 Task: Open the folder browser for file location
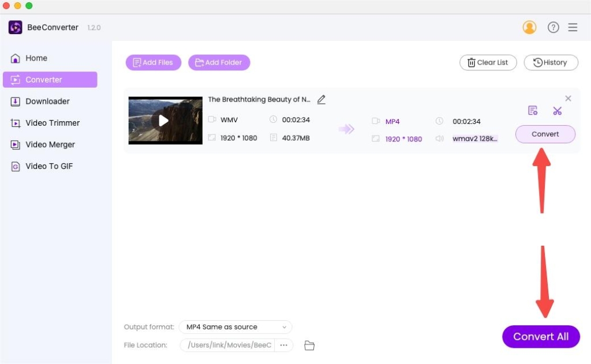tap(309, 345)
